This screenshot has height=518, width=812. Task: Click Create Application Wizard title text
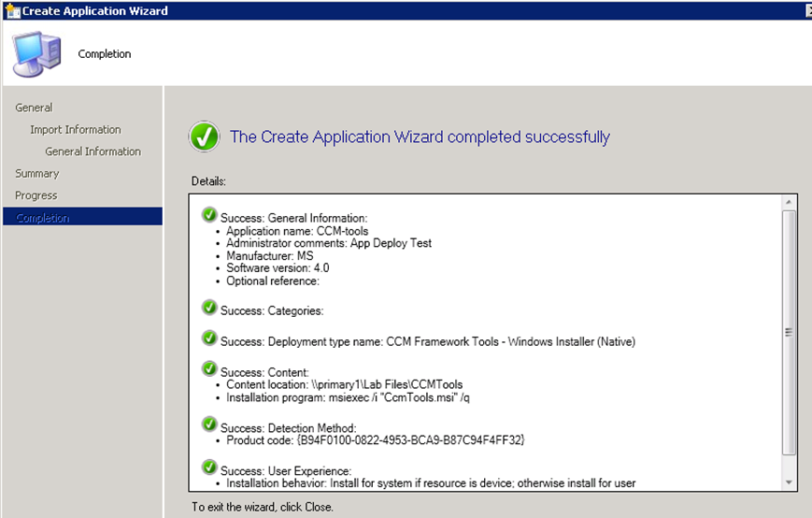[x=95, y=11]
